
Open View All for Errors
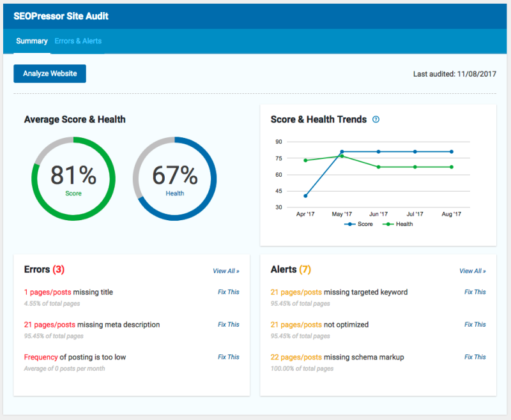pyautogui.click(x=226, y=271)
